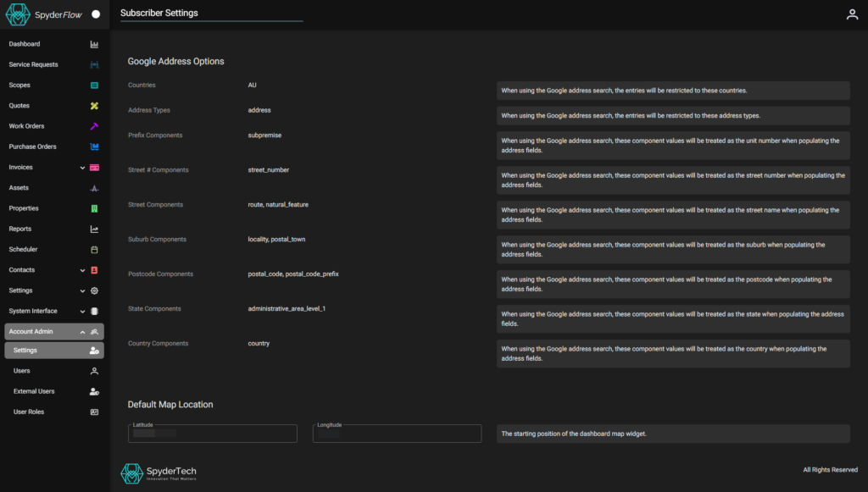868x492 pixels.
Task: Click the Purchase Orders icon
Action: 95,146
